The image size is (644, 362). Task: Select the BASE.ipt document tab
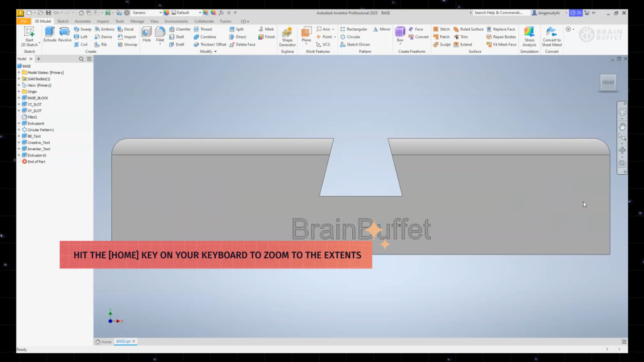[123, 341]
